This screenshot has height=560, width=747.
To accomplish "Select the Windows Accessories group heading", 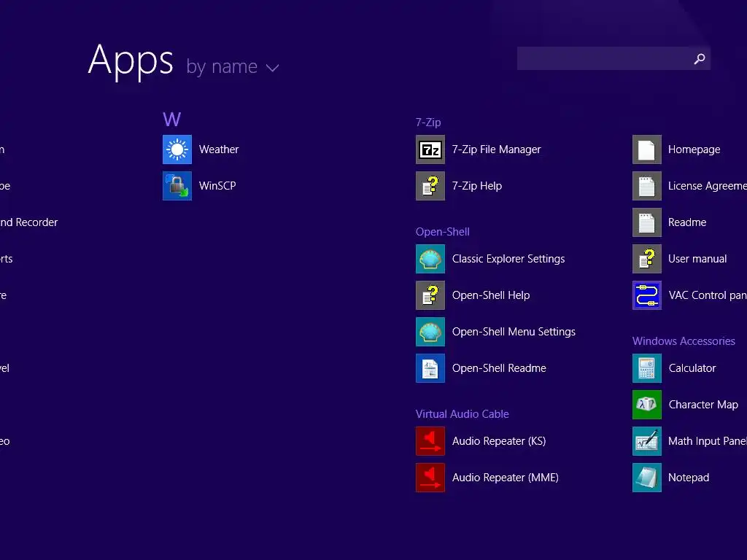I will pos(684,341).
